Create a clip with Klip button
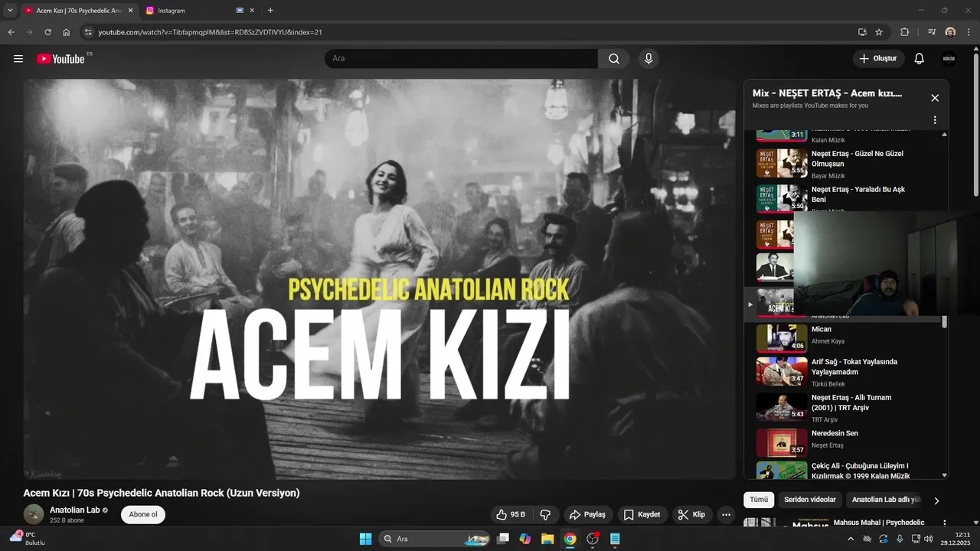The image size is (980, 551). (692, 514)
